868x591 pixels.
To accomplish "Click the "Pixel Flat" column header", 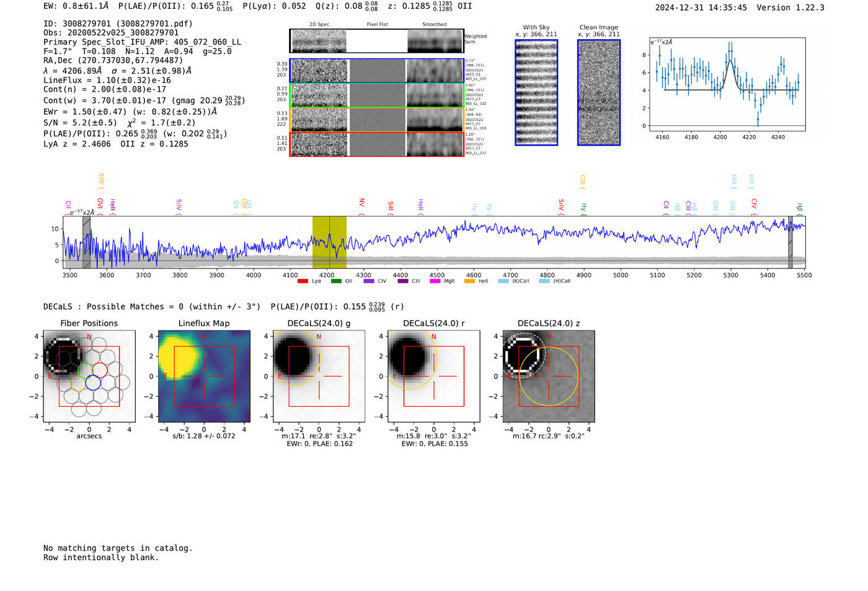I will [377, 25].
